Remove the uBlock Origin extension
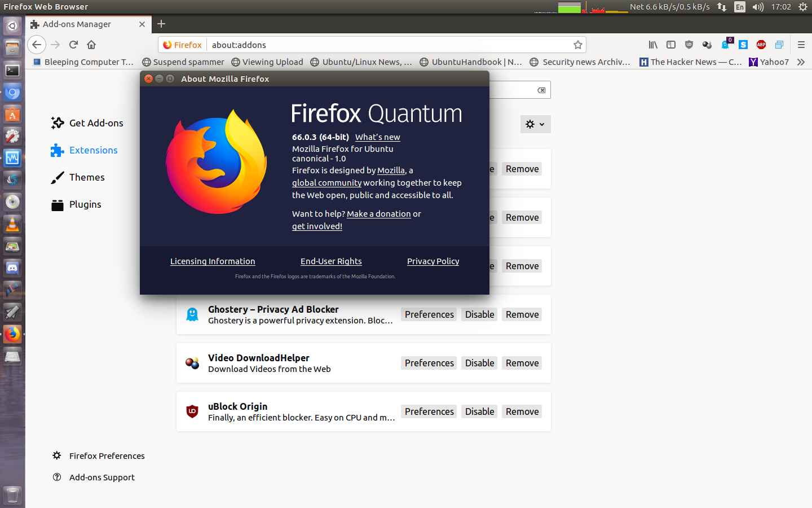 pos(522,411)
